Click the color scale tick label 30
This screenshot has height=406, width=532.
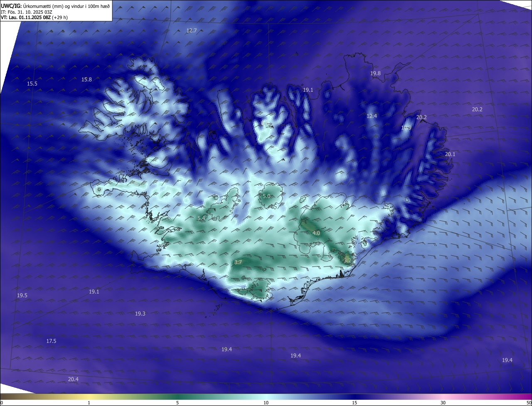point(443,403)
